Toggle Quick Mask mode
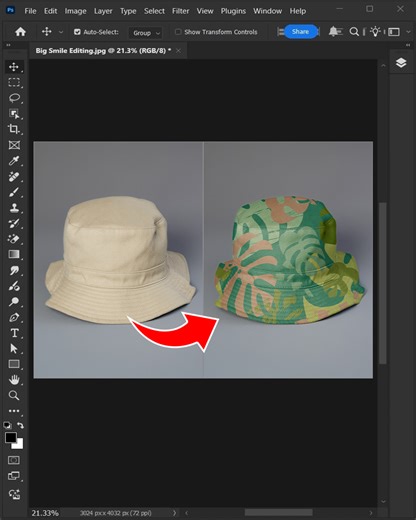 (14, 460)
